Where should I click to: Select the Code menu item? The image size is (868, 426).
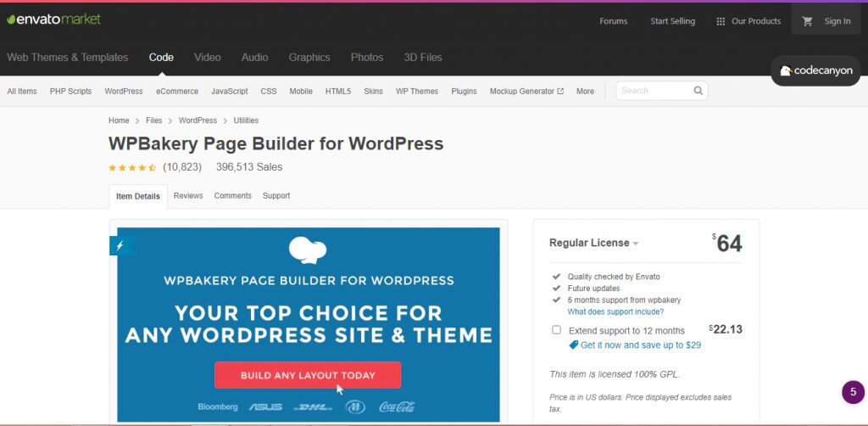[161, 57]
